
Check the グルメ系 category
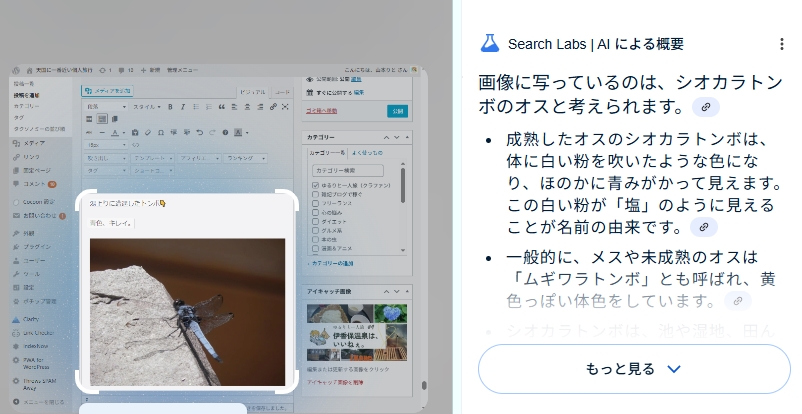point(316,230)
